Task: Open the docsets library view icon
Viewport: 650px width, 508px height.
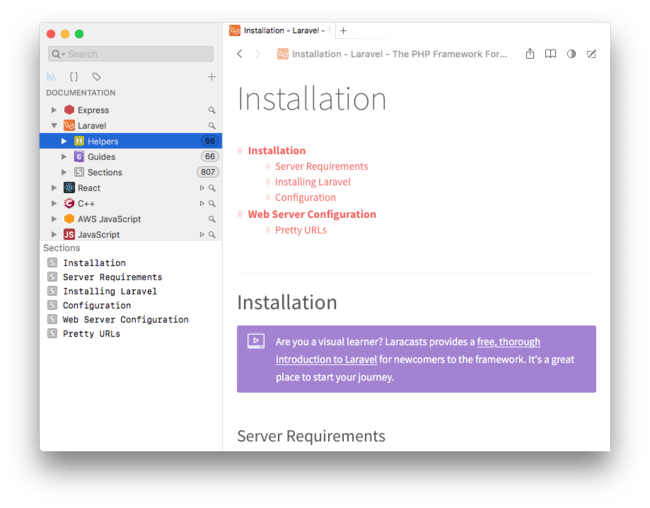Action: coord(51,77)
